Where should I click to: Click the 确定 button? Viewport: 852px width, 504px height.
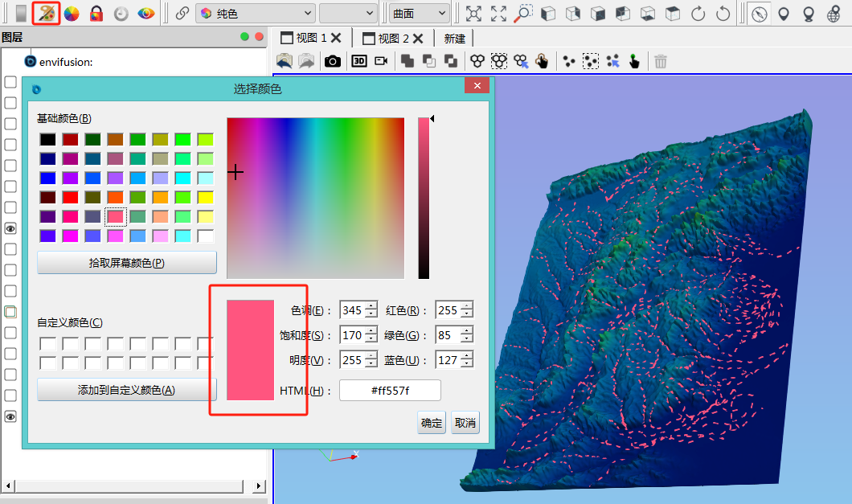click(x=432, y=423)
